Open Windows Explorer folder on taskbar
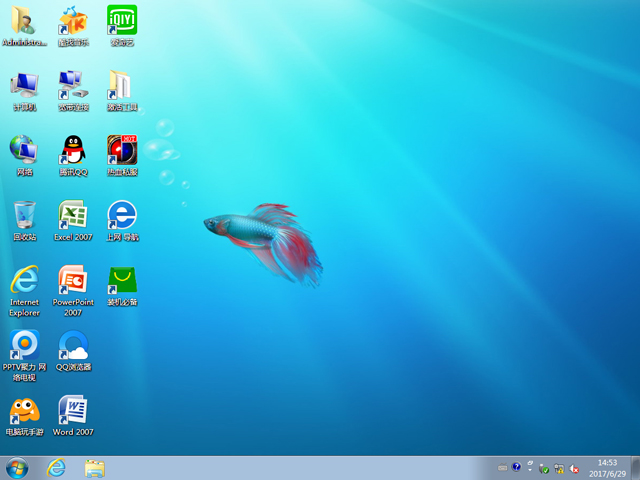Screen dimensions: 640x480 pos(95,468)
